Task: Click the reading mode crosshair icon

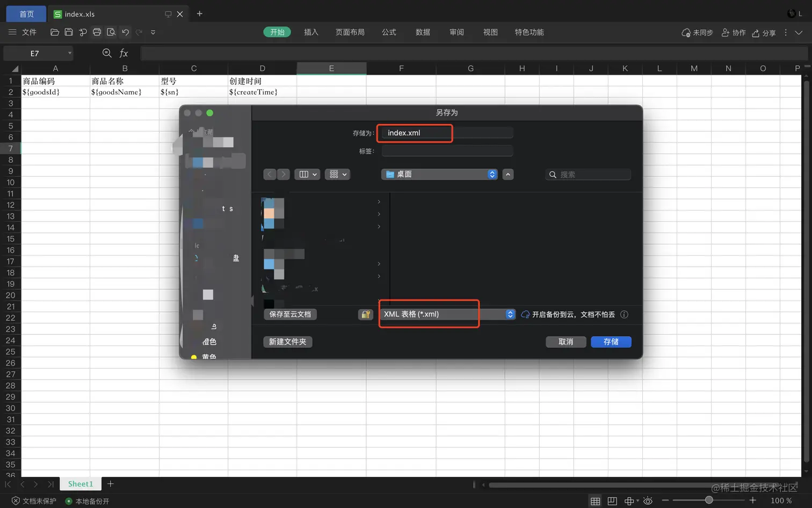Action: click(x=629, y=501)
